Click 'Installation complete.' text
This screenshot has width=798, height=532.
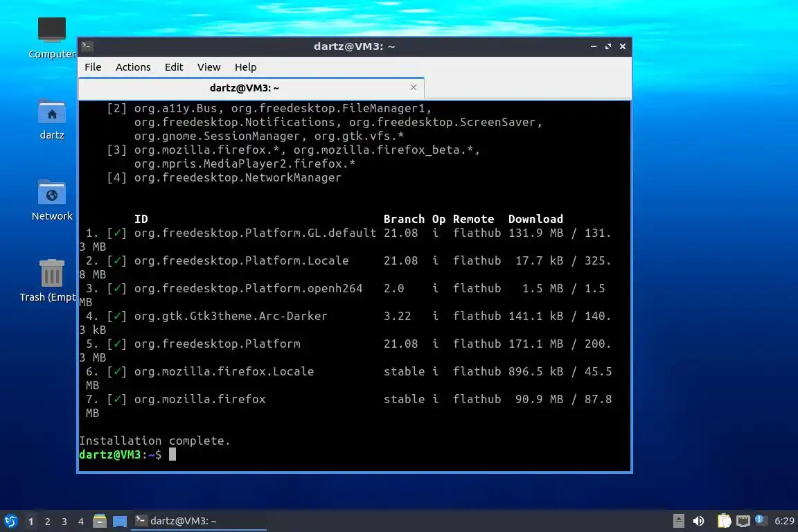click(154, 441)
